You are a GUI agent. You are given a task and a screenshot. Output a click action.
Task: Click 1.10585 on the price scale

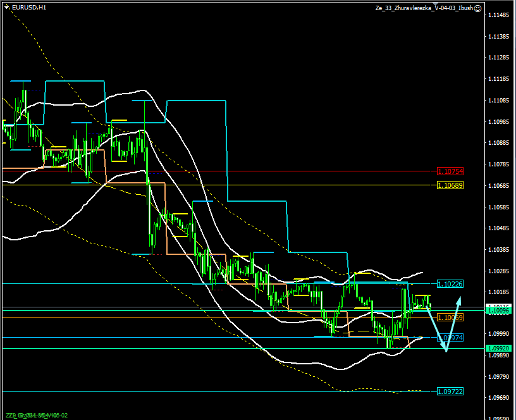(x=498, y=207)
